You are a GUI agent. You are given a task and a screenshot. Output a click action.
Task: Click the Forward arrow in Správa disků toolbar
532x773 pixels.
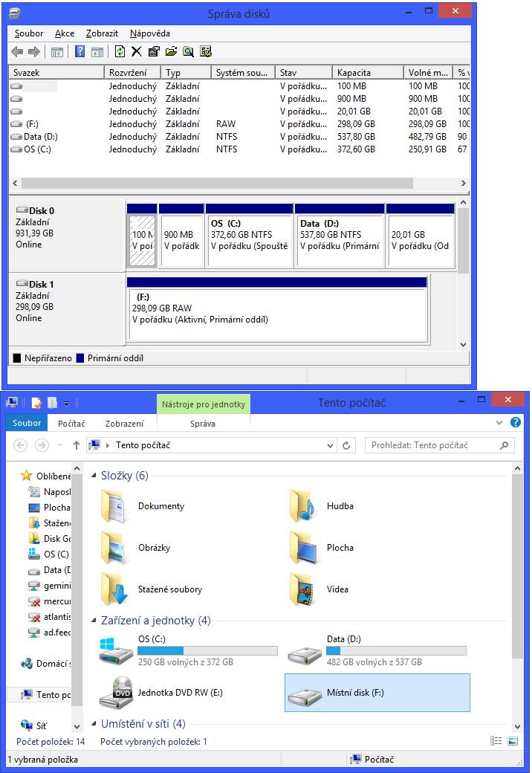(34, 51)
